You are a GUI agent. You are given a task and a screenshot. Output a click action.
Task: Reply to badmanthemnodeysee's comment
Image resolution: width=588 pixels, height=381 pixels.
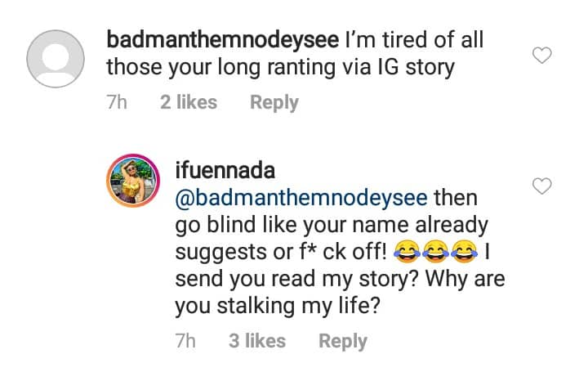click(274, 103)
